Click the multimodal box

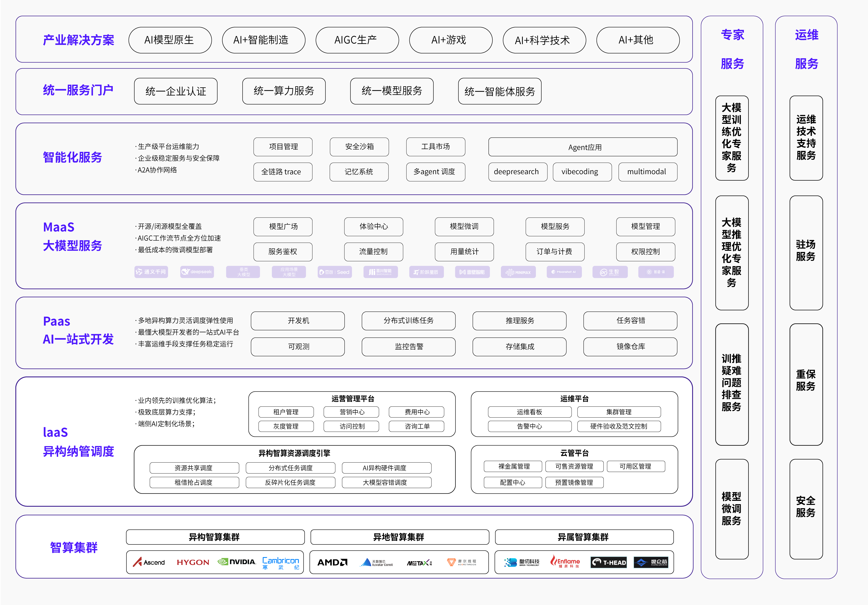(648, 172)
